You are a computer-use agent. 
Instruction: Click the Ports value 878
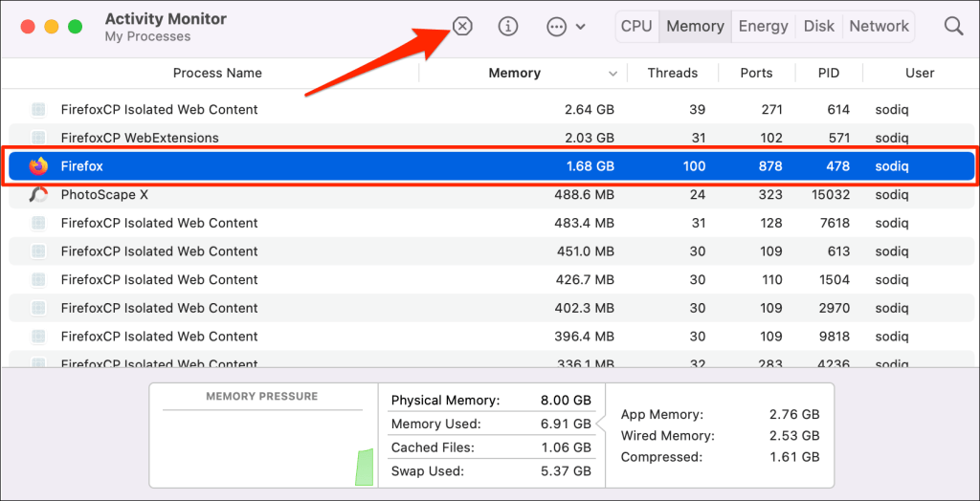click(770, 166)
